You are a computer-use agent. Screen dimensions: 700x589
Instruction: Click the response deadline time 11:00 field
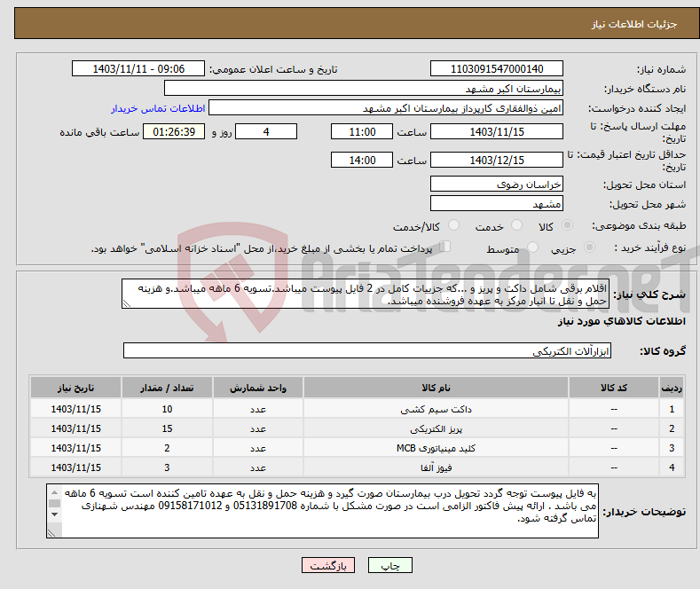pyautogui.click(x=362, y=131)
